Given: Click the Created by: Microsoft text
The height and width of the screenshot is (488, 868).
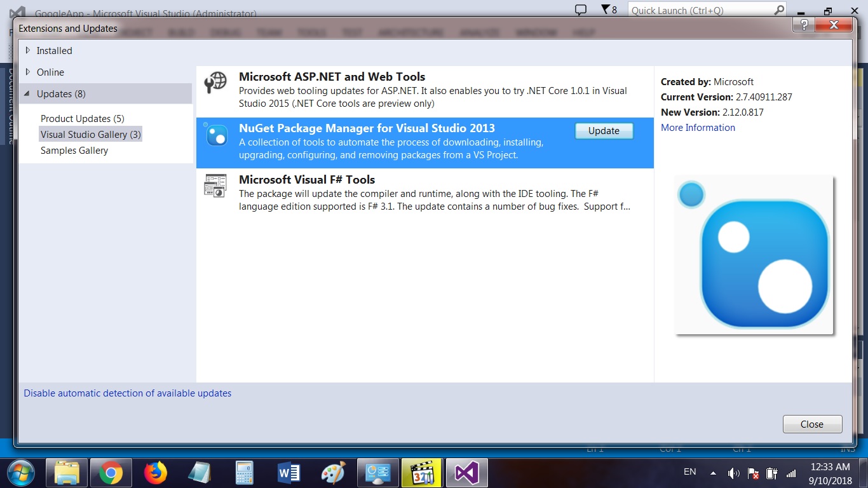Looking at the screenshot, I should pos(707,82).
